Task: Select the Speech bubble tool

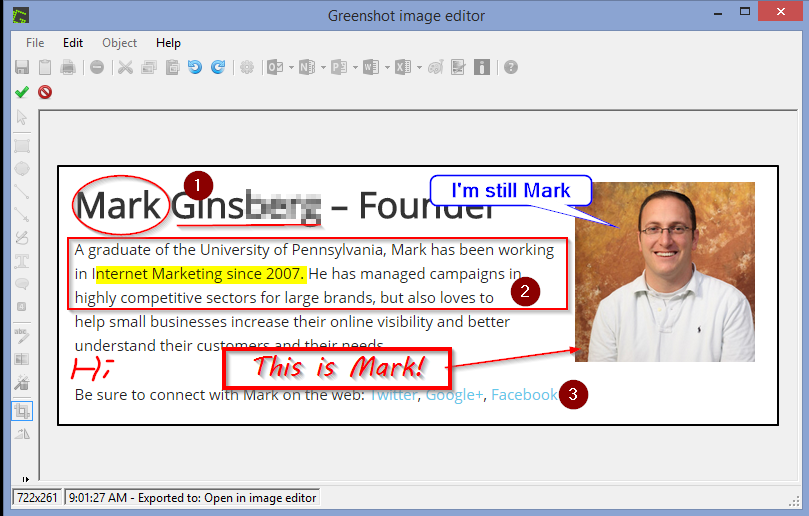Action: (x=22, y=284)
